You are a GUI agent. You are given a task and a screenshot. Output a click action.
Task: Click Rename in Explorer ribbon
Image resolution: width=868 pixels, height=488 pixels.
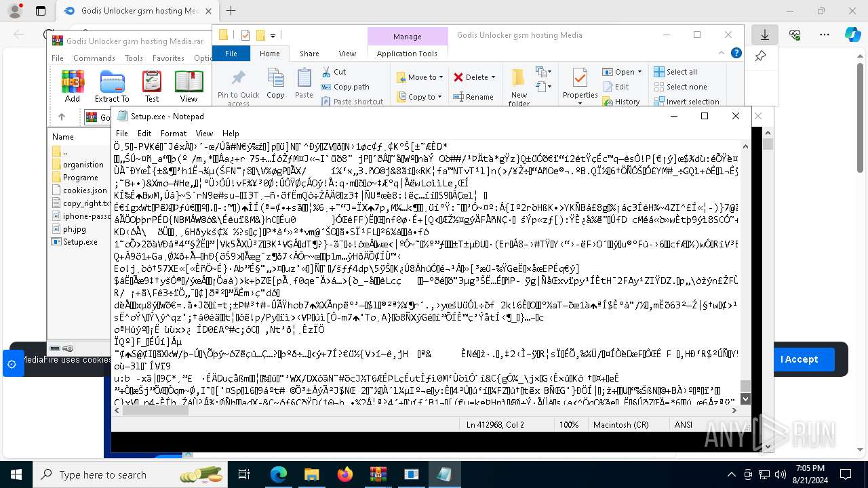click(x=473, y=97)
